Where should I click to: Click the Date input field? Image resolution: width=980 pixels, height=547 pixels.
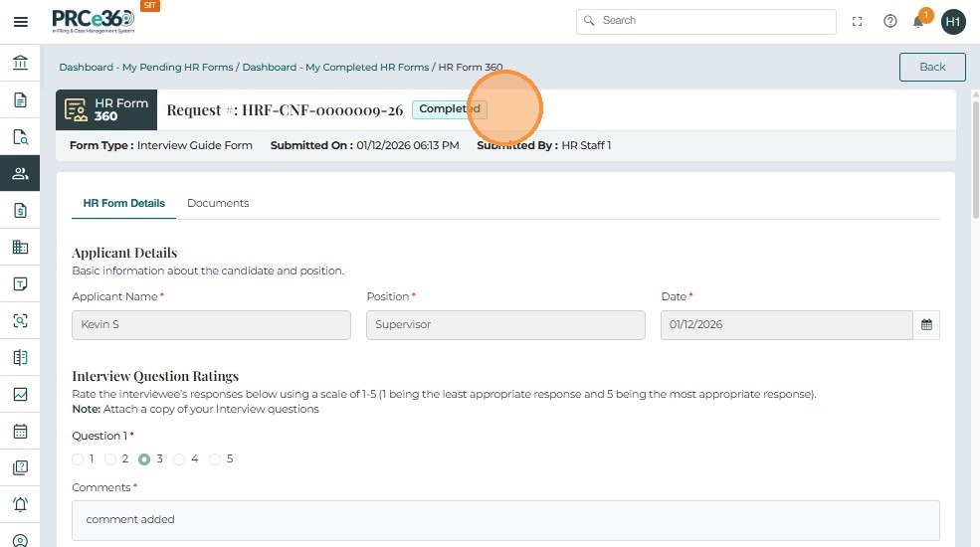coord(786,324)
